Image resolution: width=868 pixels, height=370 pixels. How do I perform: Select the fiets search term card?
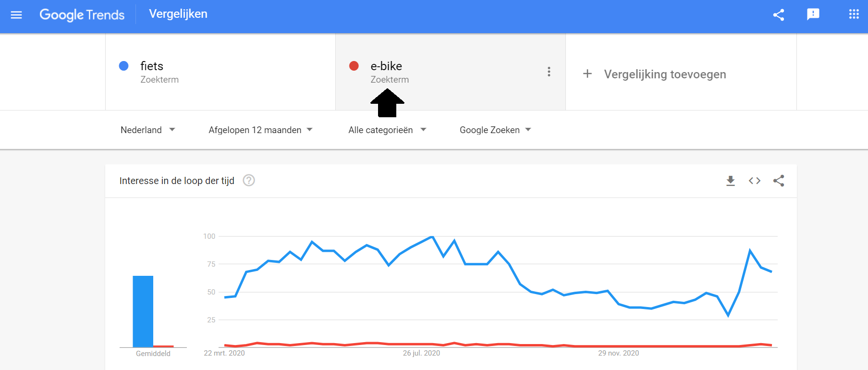tap(220, 72)
